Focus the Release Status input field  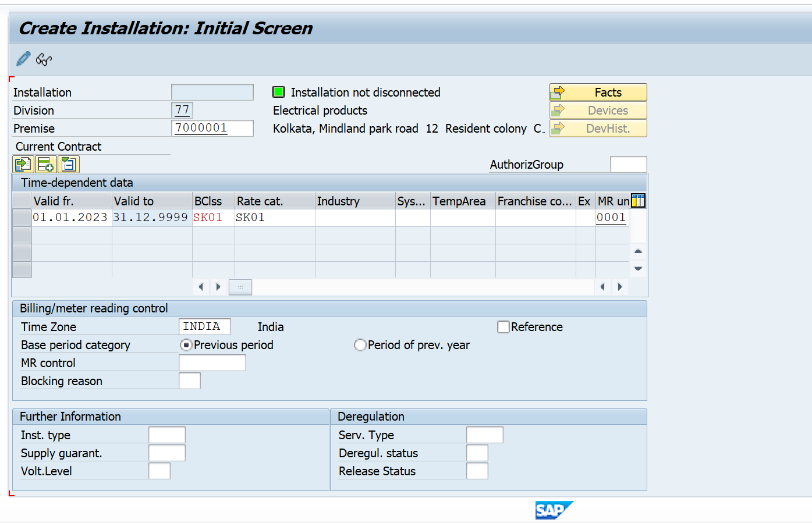[477, 471]
